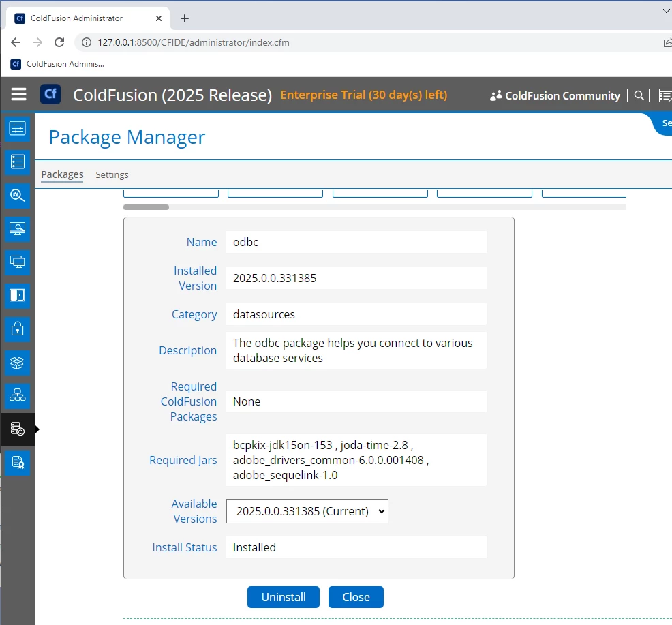
Task: Switch to the Packages tab
Action: (x=62, y=174)
